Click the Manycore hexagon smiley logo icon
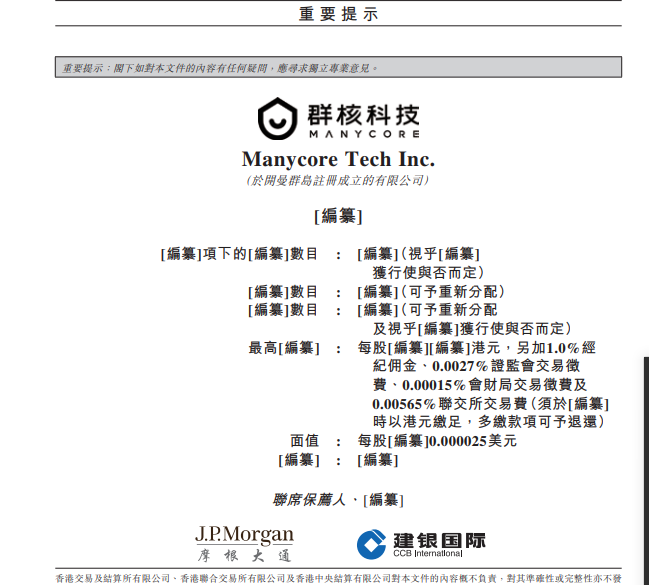This screenshot has width=649, height=585. tap(277, 118)
